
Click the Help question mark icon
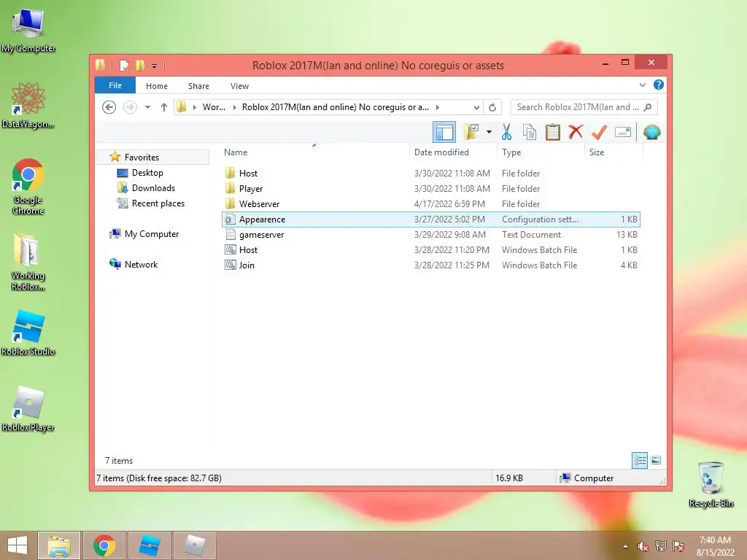(x=659, y=85)
